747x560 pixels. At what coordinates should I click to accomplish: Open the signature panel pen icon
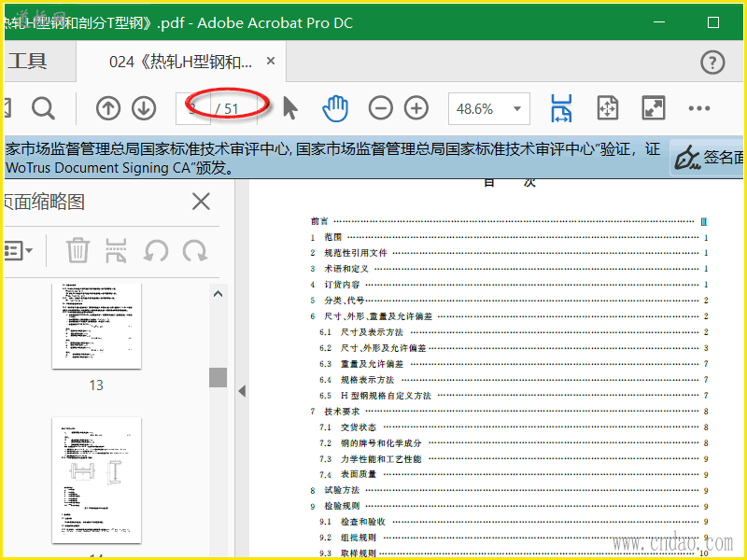(687, 158)
